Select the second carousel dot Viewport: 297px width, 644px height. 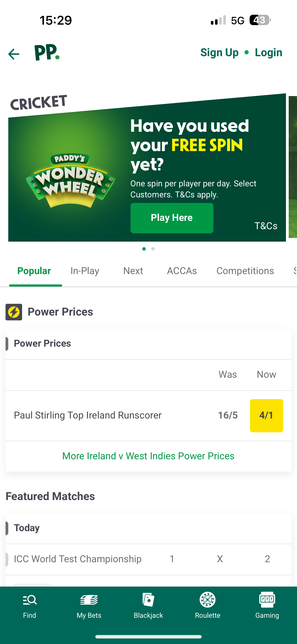pos(153,249)
